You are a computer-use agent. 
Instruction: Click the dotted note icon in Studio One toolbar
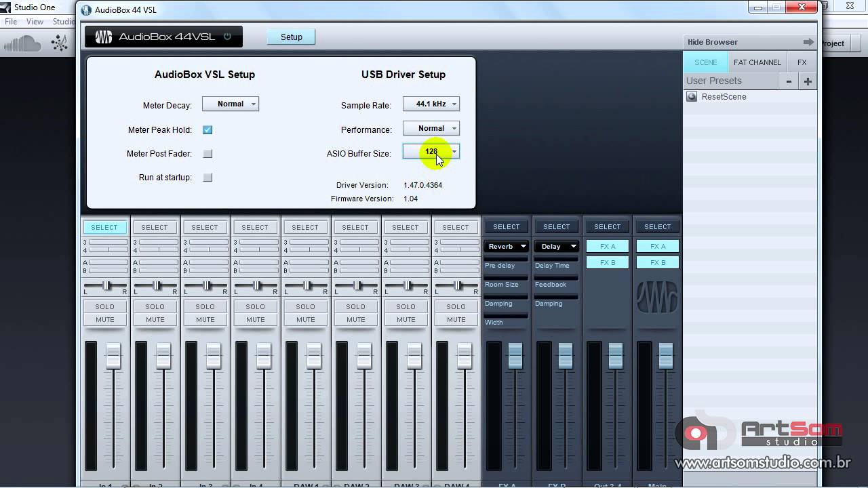pos(60,43)
